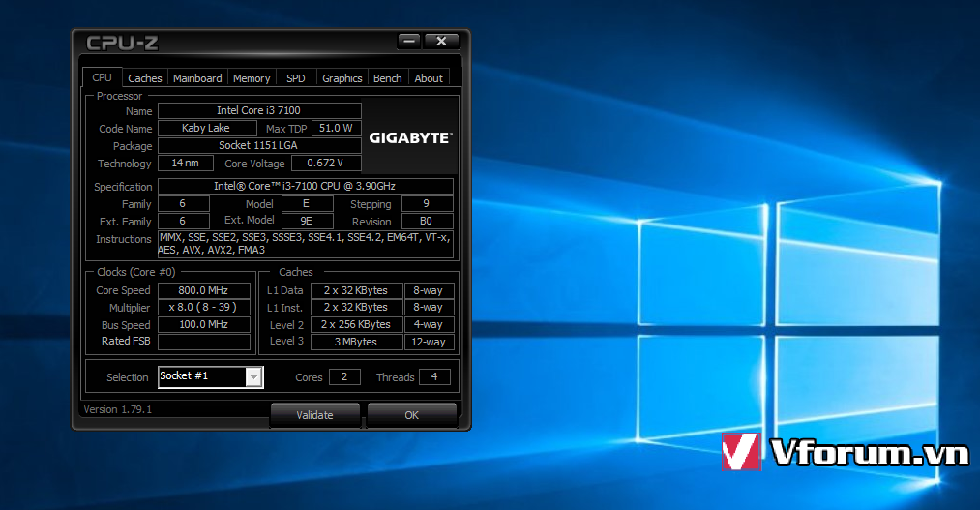Select the x 8.0 (8 - 39) multiplier
This screenshot has width=980, height=510.
[204, 308]
